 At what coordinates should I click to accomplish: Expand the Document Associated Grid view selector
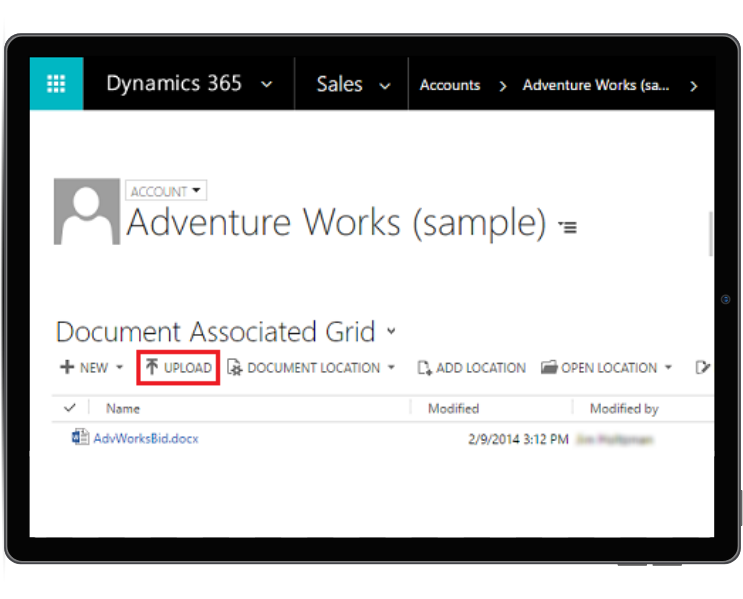pos(391,331)
